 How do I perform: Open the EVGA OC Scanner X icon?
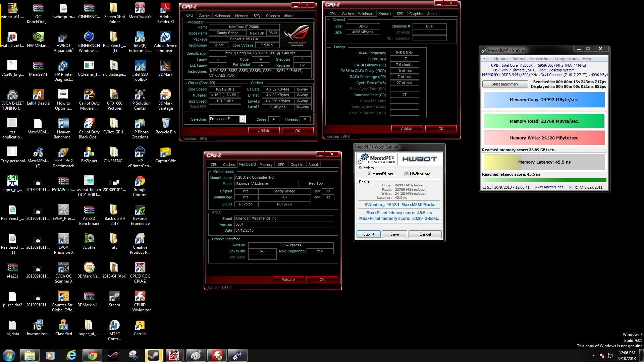point(63,273)
